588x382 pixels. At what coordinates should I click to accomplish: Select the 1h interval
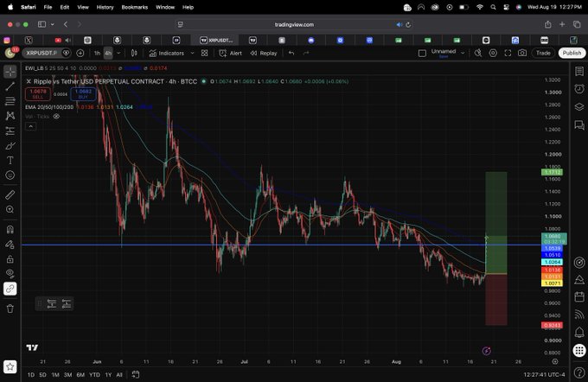click(x=97, y=54)
